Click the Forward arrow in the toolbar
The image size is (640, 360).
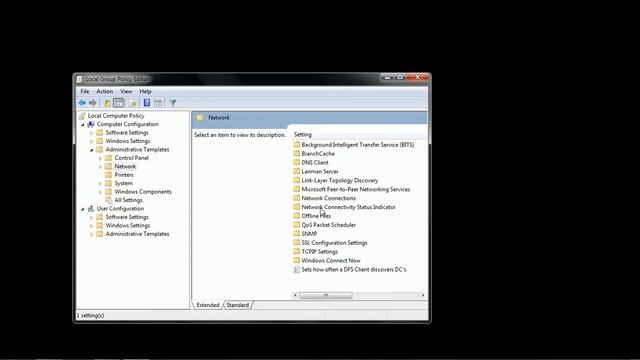tap(93, 103)
